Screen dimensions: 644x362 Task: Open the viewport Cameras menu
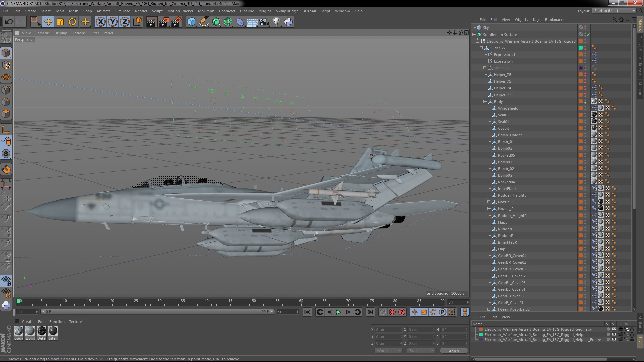click(x=42, y=33)
